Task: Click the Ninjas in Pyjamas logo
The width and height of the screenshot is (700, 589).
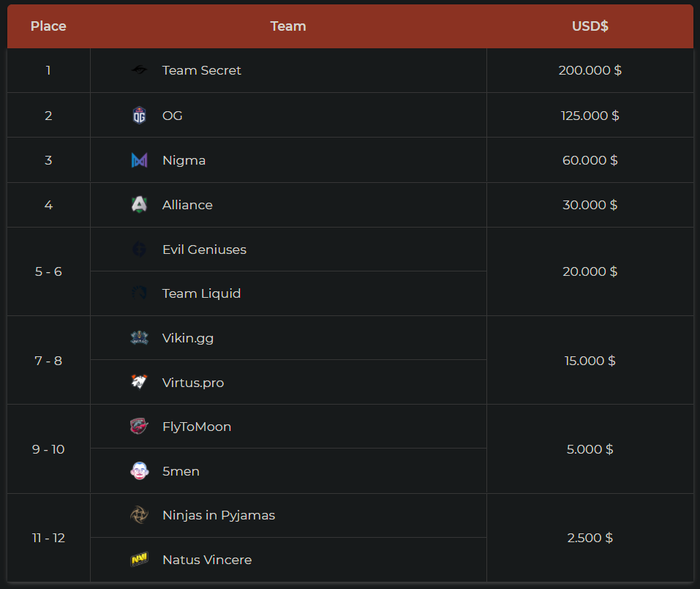Action: [x=139, y=515]
